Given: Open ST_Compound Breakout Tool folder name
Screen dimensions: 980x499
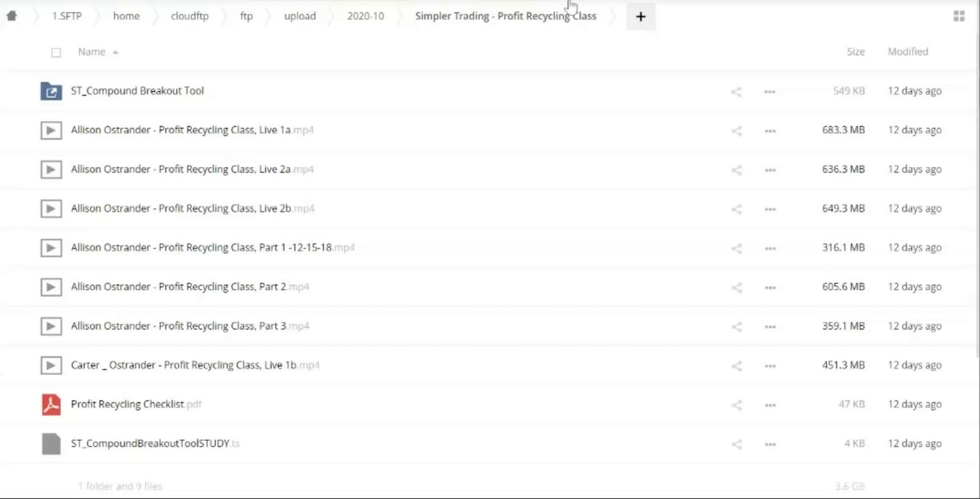Looking at the screenshot, I should [x=137, y=91].
